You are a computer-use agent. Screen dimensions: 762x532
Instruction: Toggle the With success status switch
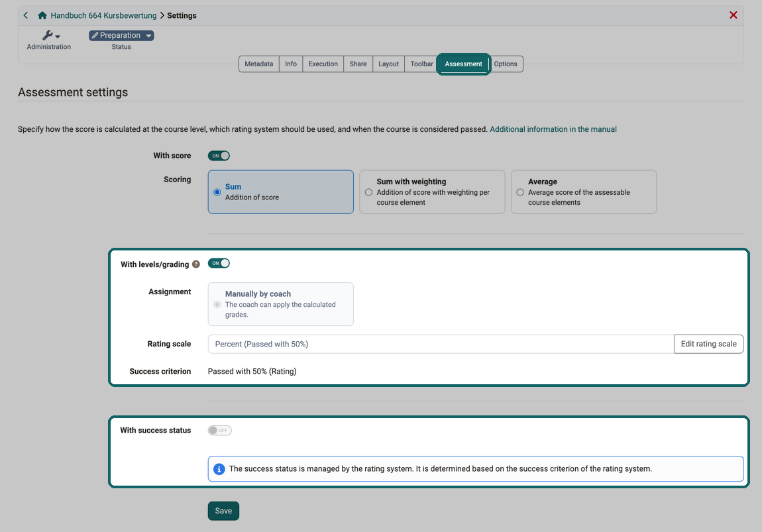[220, 431]
